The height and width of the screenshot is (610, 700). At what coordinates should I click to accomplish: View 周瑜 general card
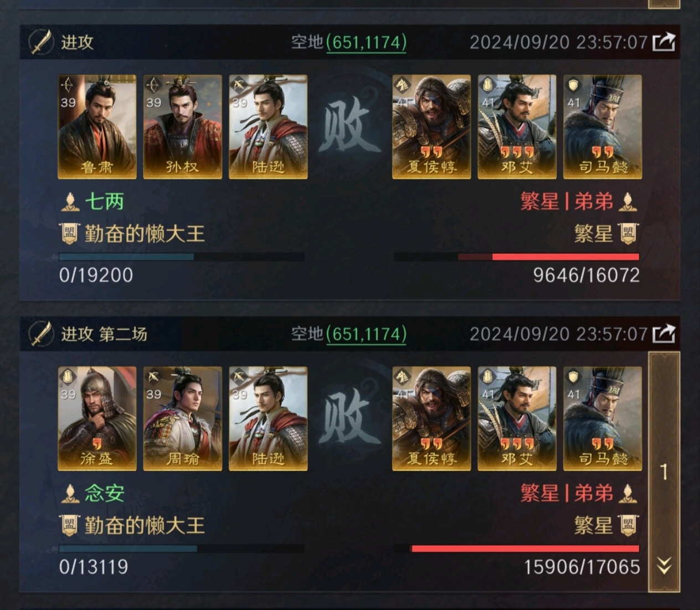pyautogui.click(x=183, y=418)
